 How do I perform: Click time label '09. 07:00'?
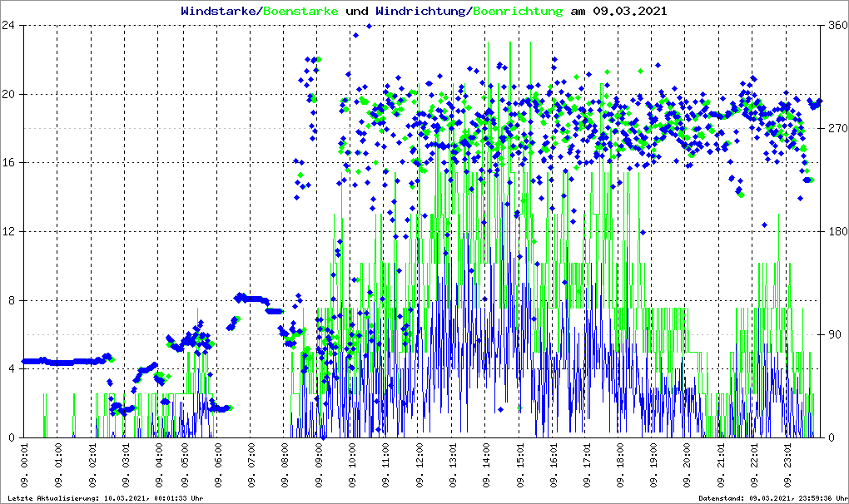coord(251,465)
